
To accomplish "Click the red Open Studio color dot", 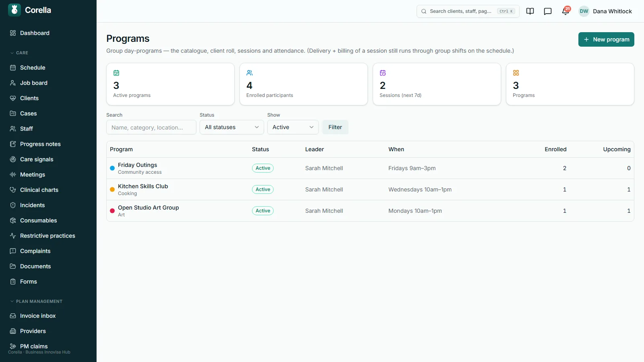I will click(x=112, y=211).
